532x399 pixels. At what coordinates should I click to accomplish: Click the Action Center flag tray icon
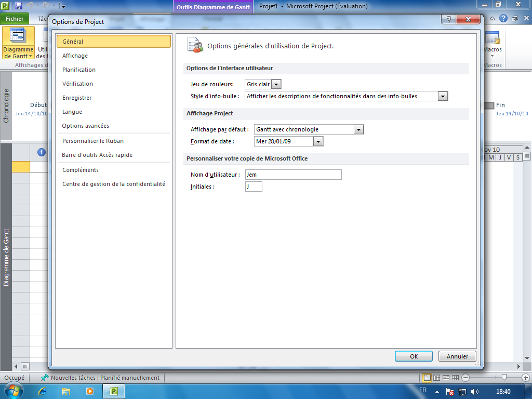pyautogui.click(x=449, y=392)
